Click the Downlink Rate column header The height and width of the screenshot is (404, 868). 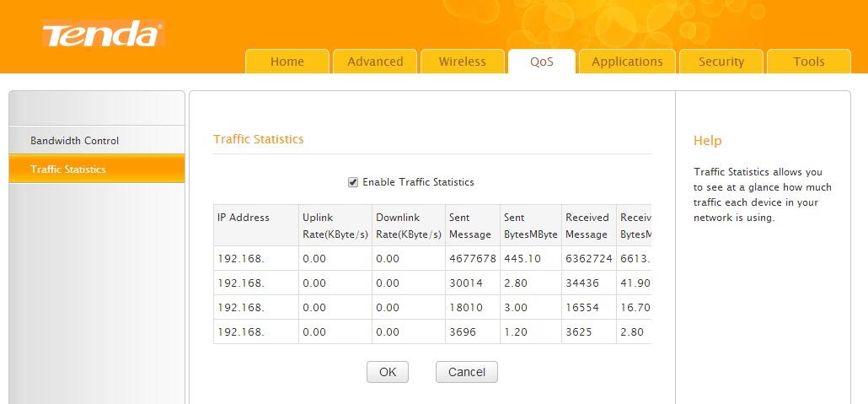[x=409, y=225]
